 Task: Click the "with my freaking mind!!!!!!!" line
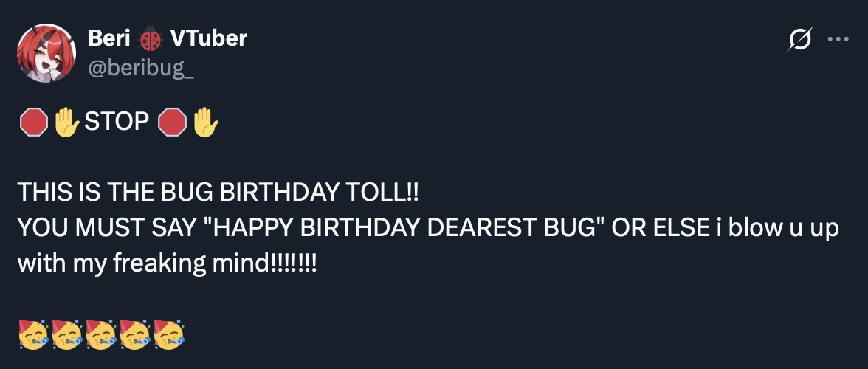point(168,263)
